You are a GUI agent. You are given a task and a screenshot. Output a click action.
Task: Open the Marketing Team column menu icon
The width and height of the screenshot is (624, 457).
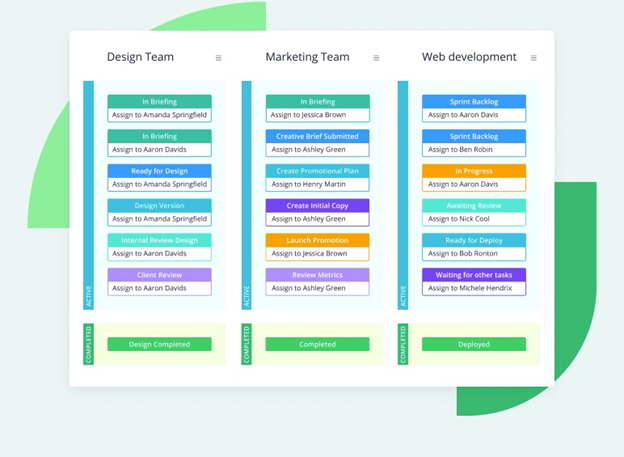(376, 58)
